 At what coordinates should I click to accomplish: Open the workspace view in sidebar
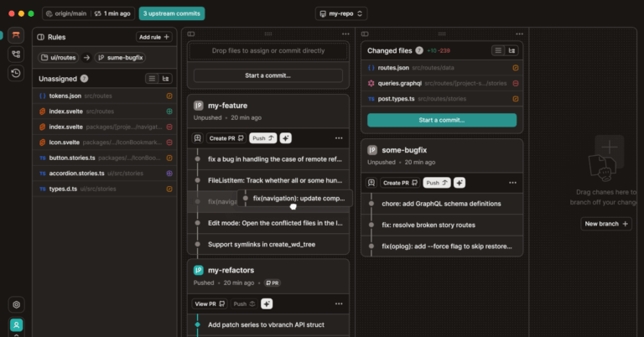16,35
